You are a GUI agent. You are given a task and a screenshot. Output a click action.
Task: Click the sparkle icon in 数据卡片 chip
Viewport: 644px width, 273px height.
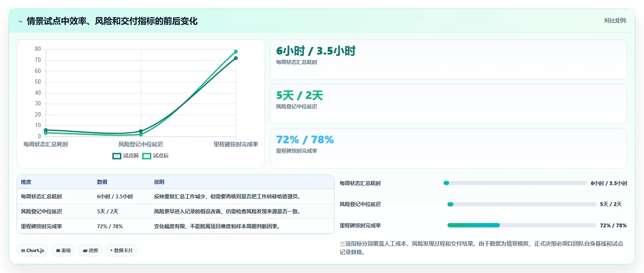[x=112, y=250]
